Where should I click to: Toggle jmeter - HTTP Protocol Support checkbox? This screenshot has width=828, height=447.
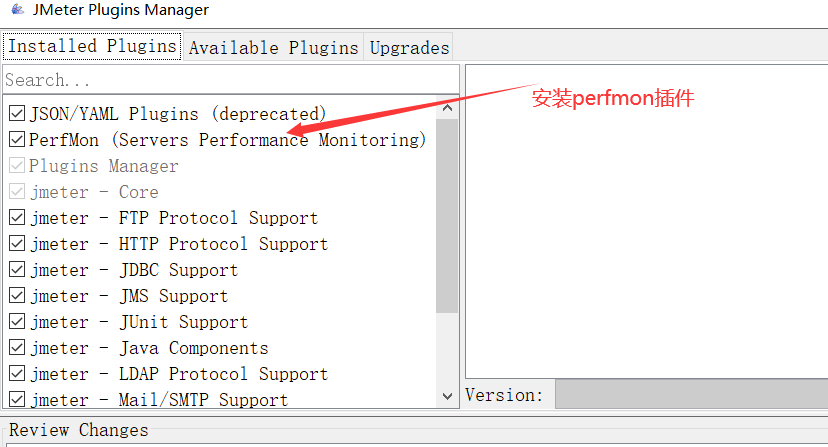[x=17, y=244]
